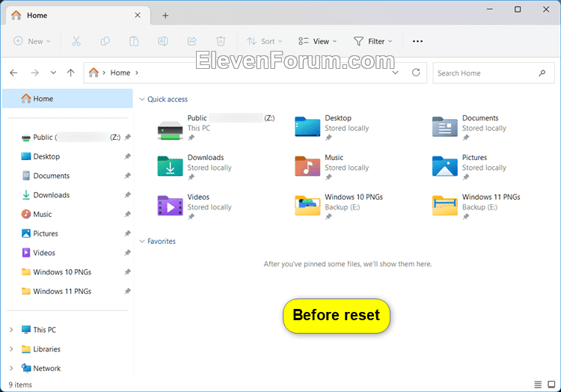Expand address bar history dropdown
561x392 pixels.
point(396,73)
